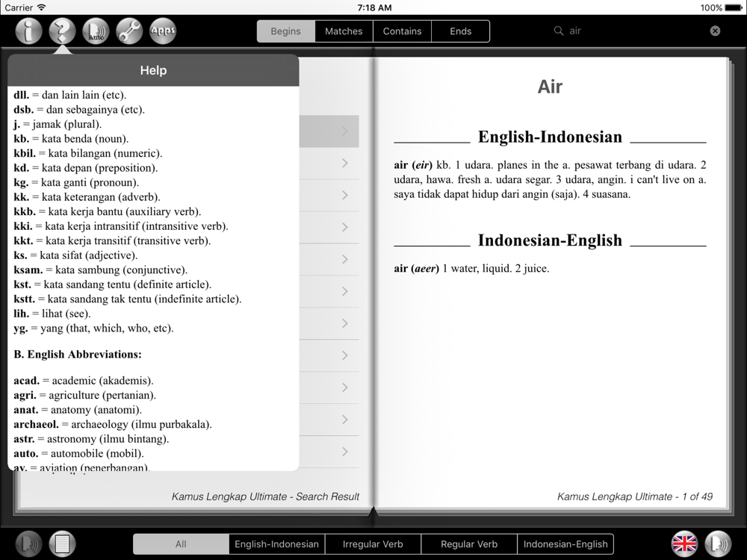Toggle the Auto speech icon
The width and height of the screenshot is (747, 560).
click(96, 31)
